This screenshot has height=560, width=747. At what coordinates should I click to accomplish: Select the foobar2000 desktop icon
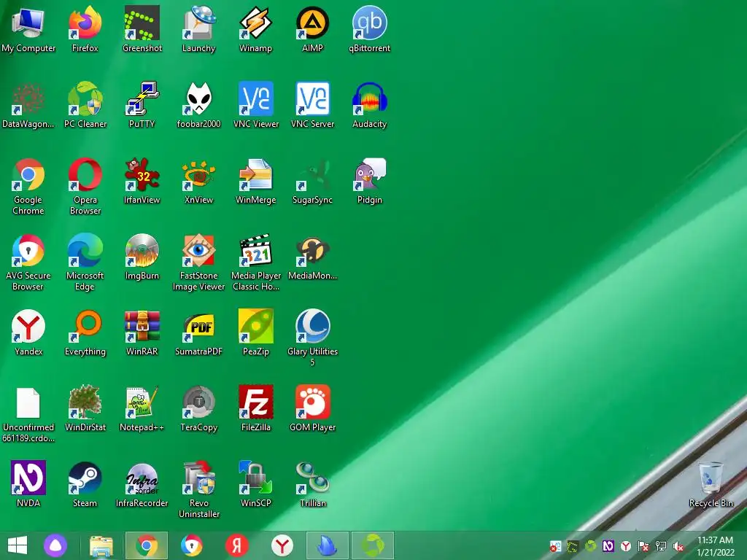point(198,105)
